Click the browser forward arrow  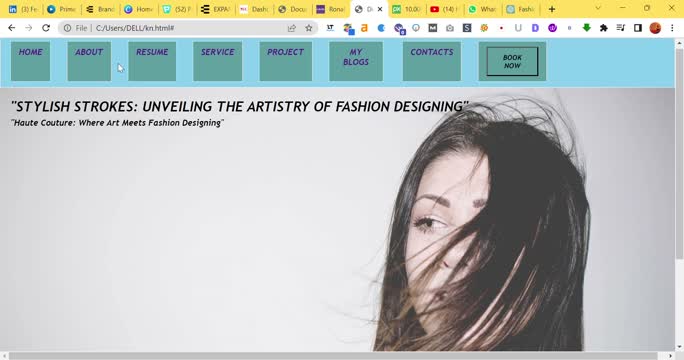coord(29,28)
